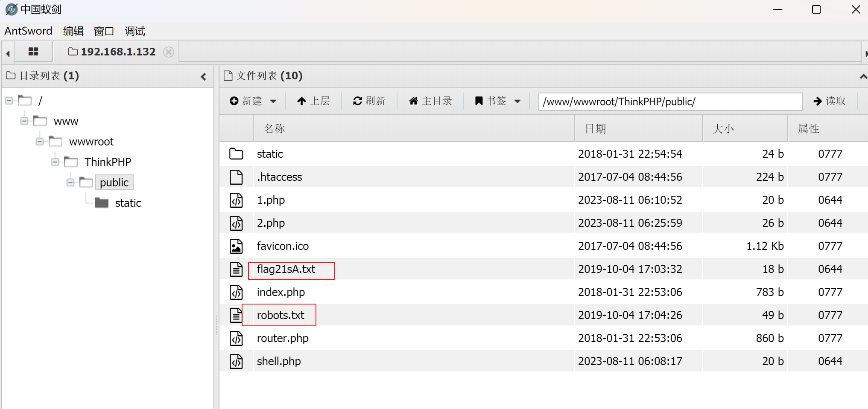Click the flag21sA.txt text file icon
This screenshot has height=409, width=868.
(236, 269)
